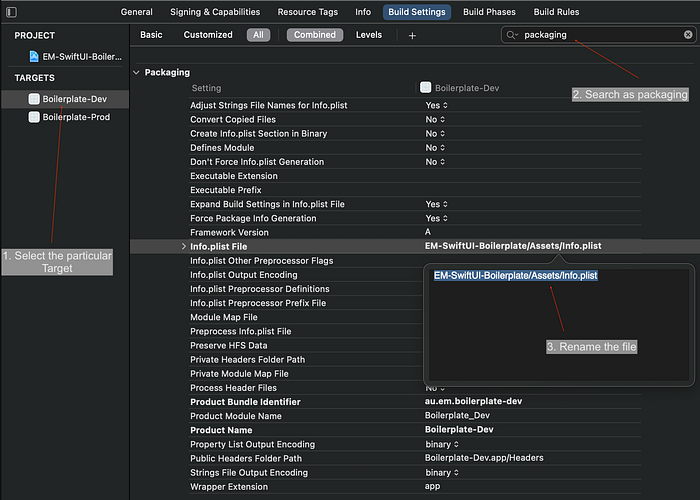Show Basic build settings
The height and width of the screenshot is (500, 700).
click(151, 35)
